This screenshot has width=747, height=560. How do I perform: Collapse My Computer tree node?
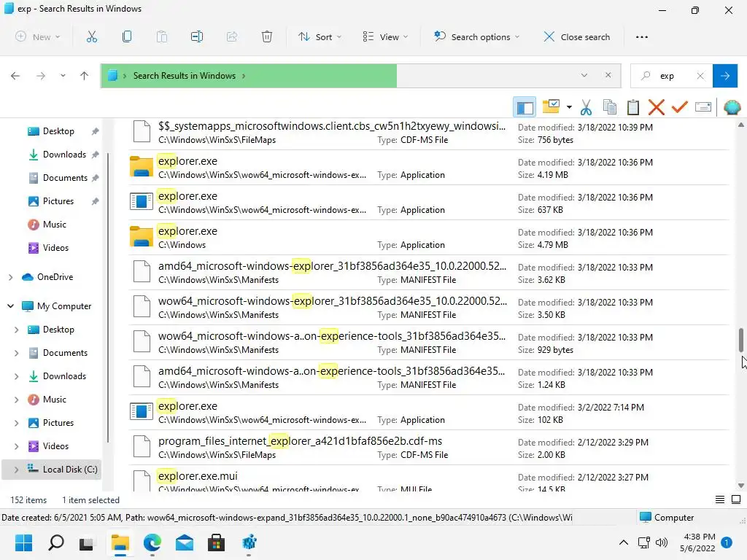tap(10, 306)
